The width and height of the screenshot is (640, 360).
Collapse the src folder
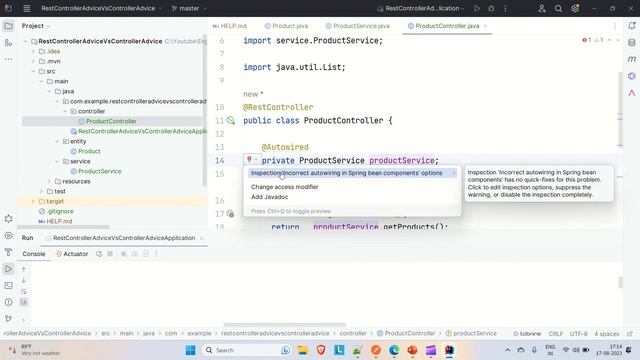coord(33,71)
